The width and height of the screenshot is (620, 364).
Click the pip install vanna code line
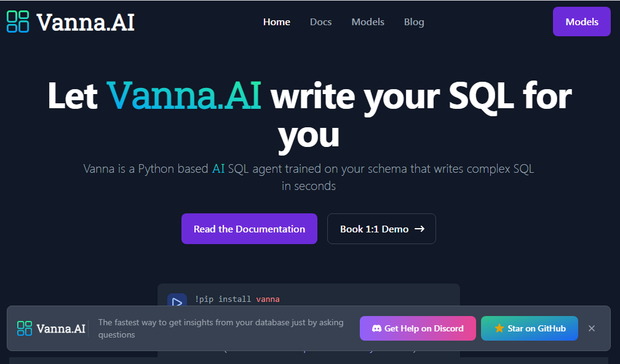coord(237,299)
